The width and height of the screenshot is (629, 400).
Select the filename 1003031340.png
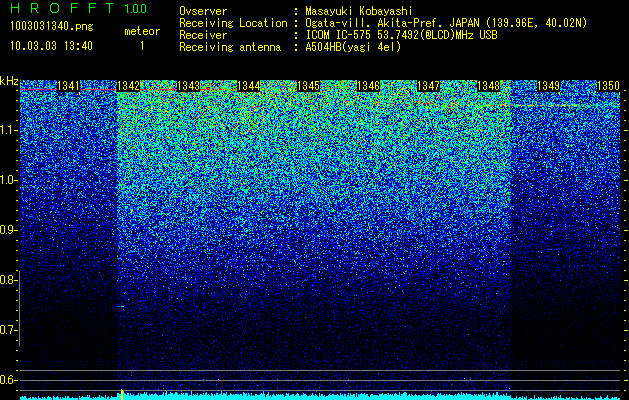pyautogui.click(x=52, y=27)
